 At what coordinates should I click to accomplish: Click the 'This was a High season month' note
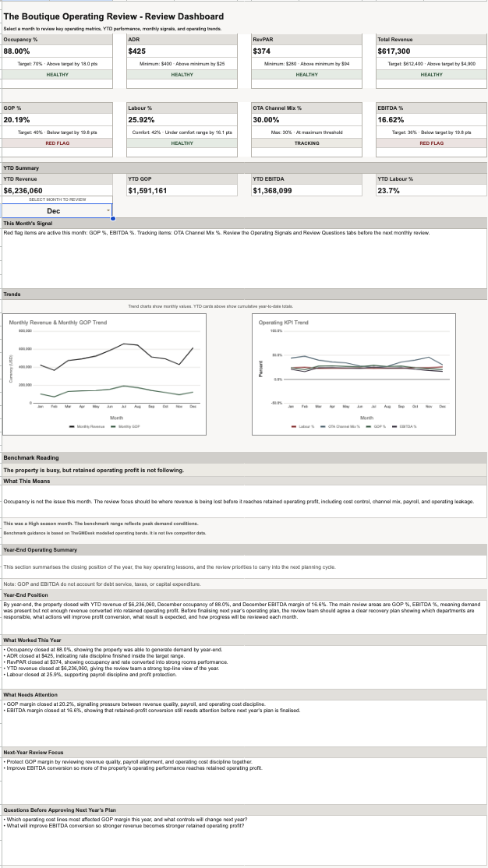(101, 523)
